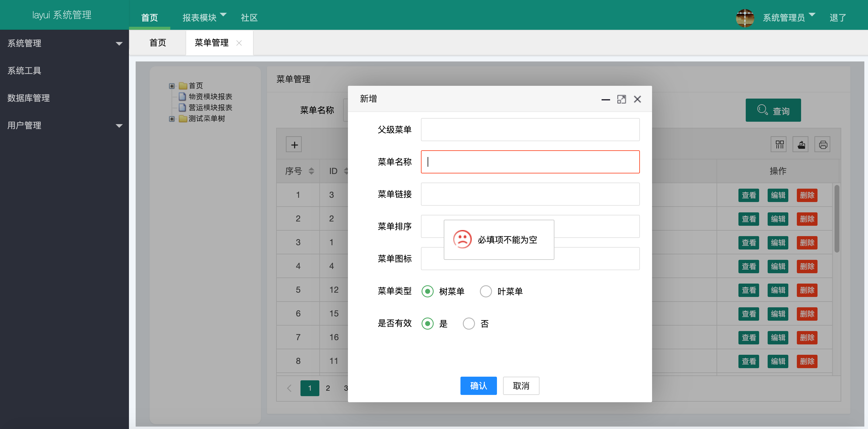
Task: Select the 树菜单 radio option
Action: [x=427, y=291]
